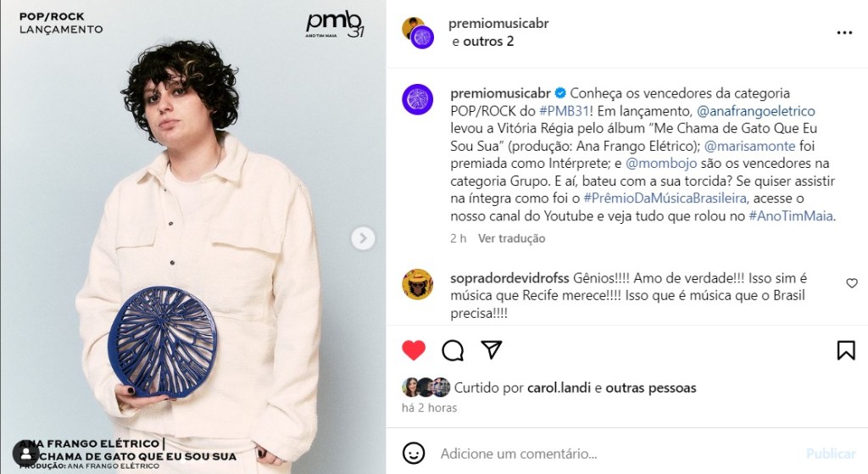
Task: Focus the Adicione um comentário field
Action: click(x=615, y=454)
